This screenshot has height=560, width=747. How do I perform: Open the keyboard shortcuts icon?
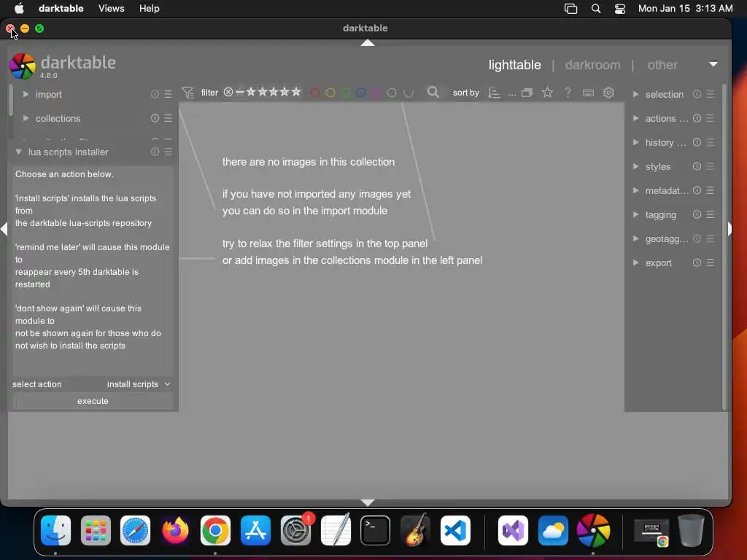pyautogui.click(x=589, y=93)
